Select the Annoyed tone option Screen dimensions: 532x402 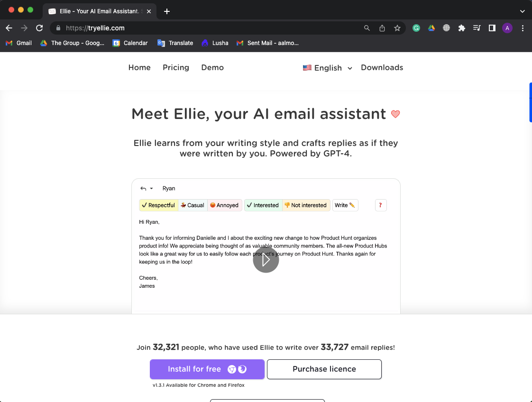pyautogui.click(x=224, y=205)
